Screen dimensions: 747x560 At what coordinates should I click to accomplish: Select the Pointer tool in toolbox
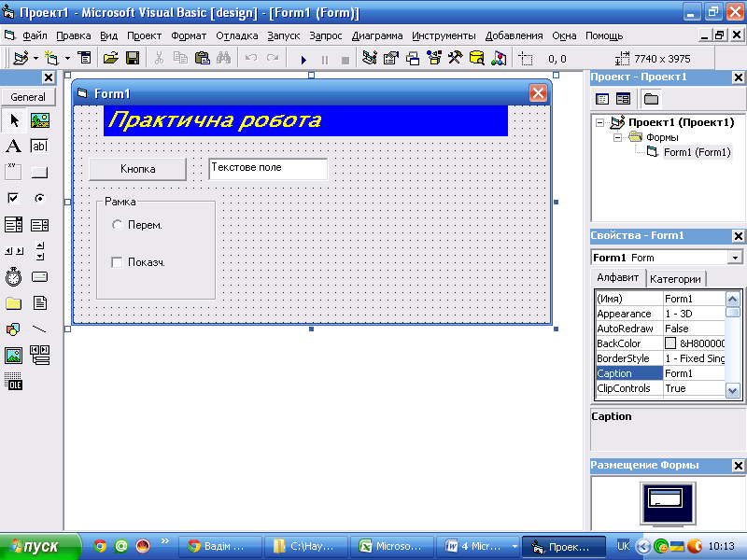(x=14, y=120)
